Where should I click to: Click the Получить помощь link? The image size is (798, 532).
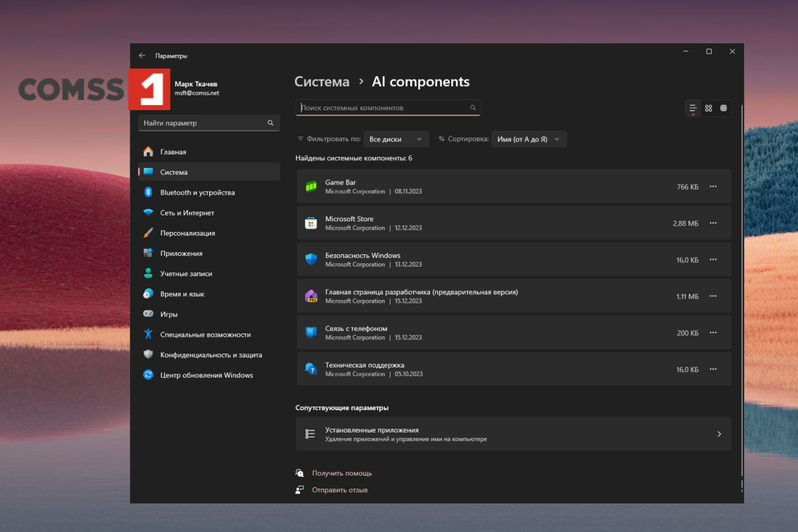pos(342,473)
